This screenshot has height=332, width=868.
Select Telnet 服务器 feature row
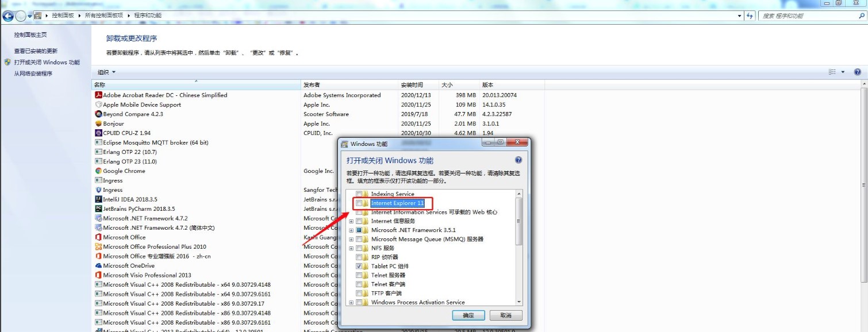pyautogui.click(x=388, y=275)
